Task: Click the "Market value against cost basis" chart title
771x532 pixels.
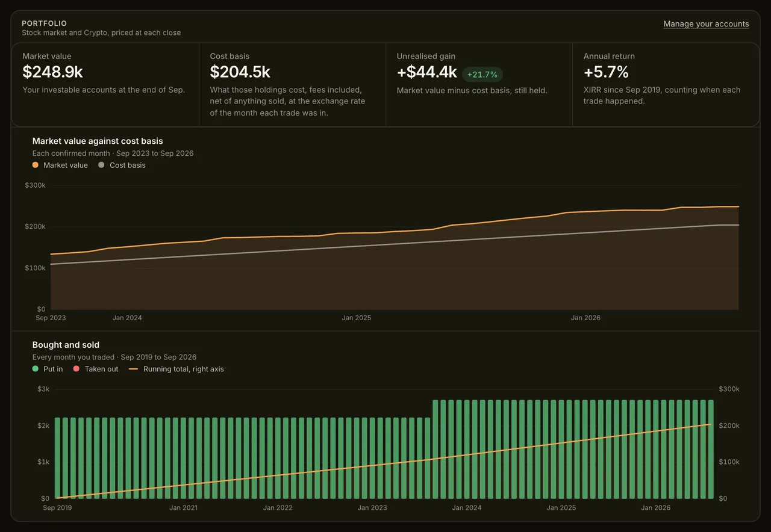Action: 98,141
